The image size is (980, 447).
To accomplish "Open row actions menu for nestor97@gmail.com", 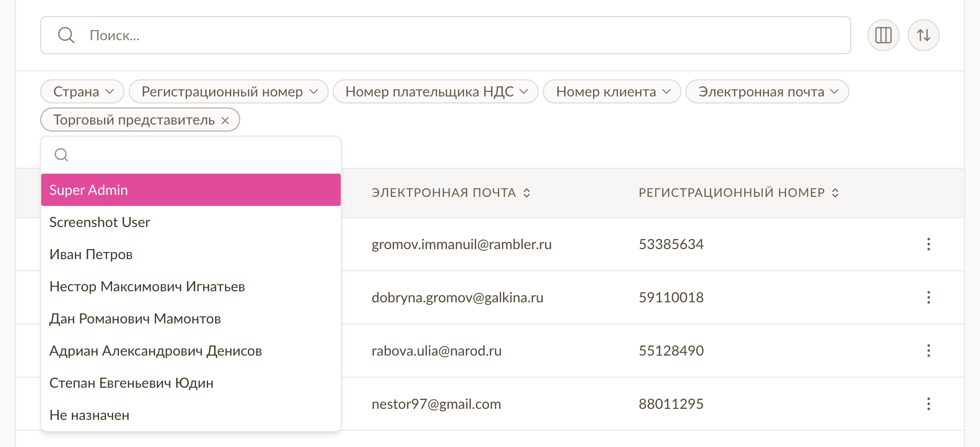I will [x=928, y=404].
